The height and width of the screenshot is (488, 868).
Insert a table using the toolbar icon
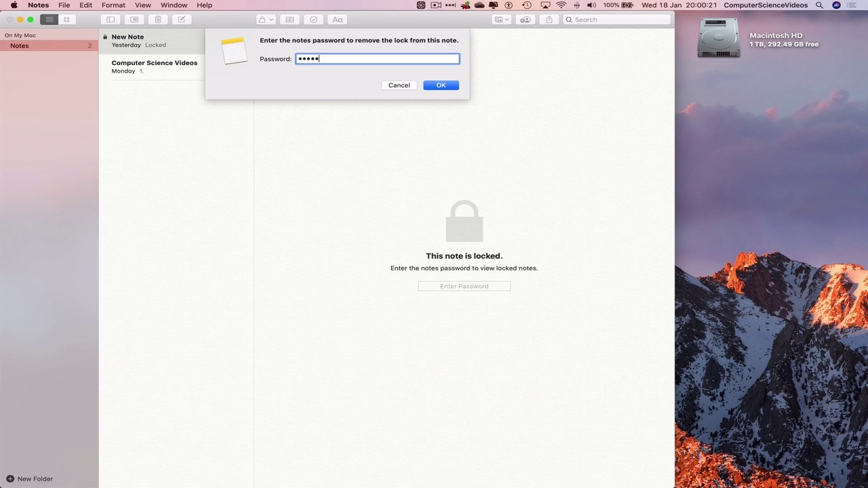coord(290,20)
